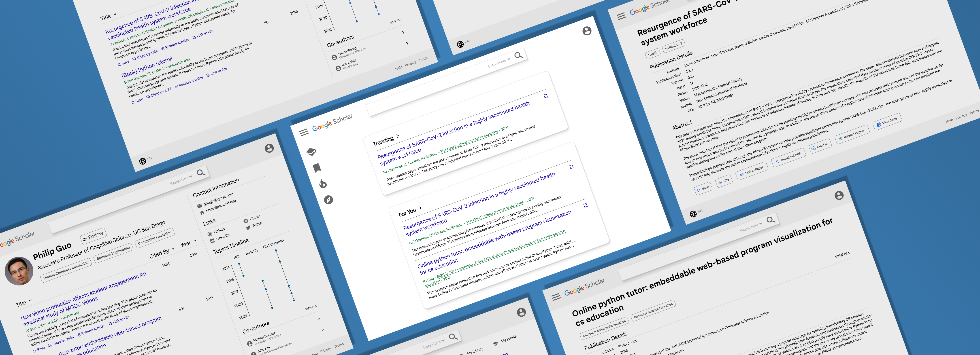Image resolution: width=980 pixels, height=355 pixels.
Task: Click Link to Paper on the SARS-CoV-2 paper details
Action: click(x=752, y=171)
